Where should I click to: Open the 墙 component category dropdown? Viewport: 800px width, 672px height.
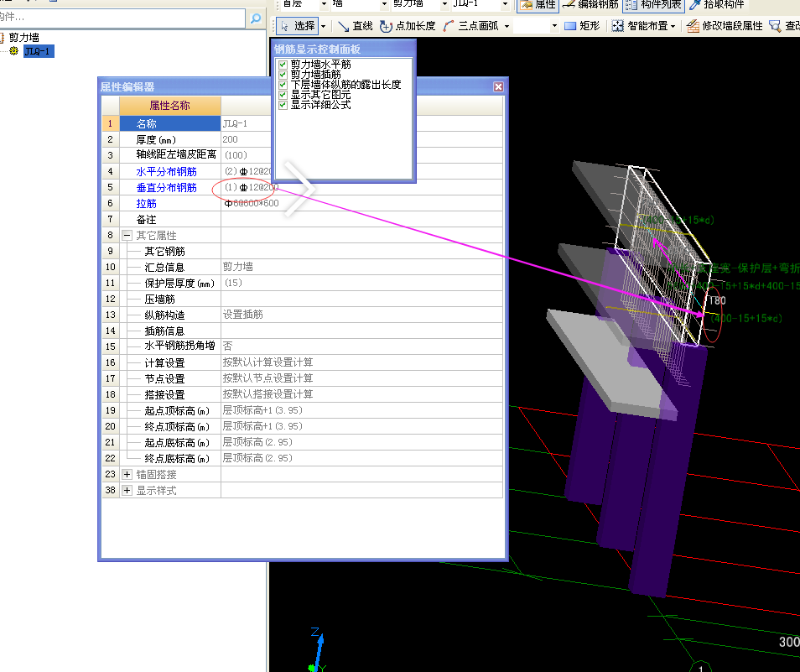point(384,4)
